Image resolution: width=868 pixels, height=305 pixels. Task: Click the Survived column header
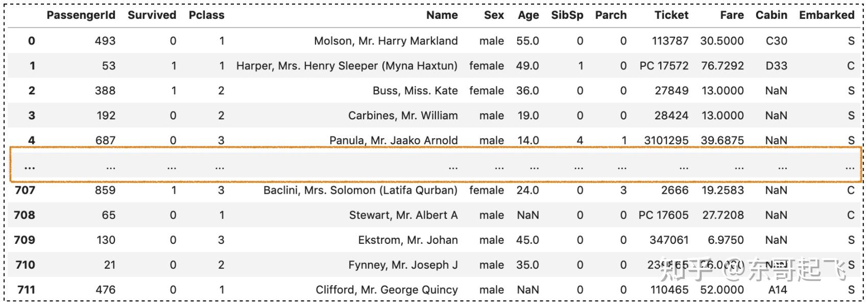point(152,15)
